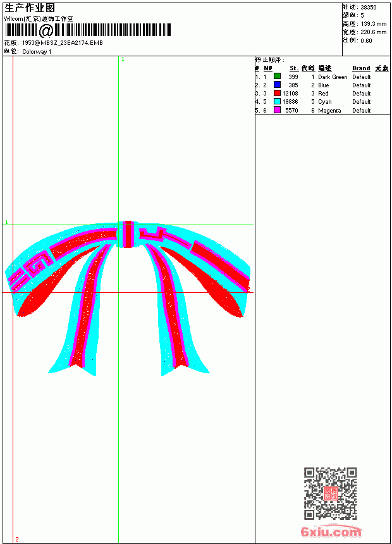Click the Magenta color swatch
This screenshot has width=392, height=544.
[277, 110]
